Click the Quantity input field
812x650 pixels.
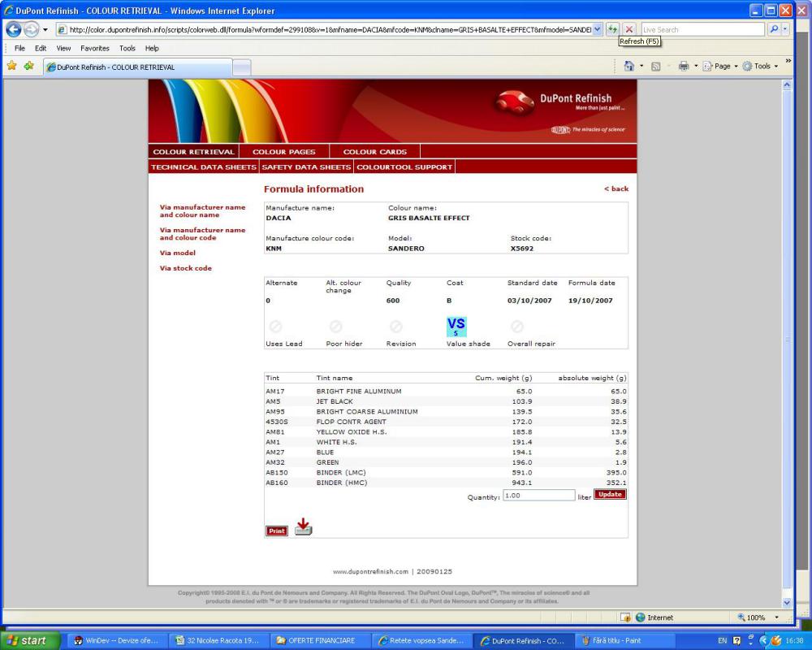click(x=538, y=495)
